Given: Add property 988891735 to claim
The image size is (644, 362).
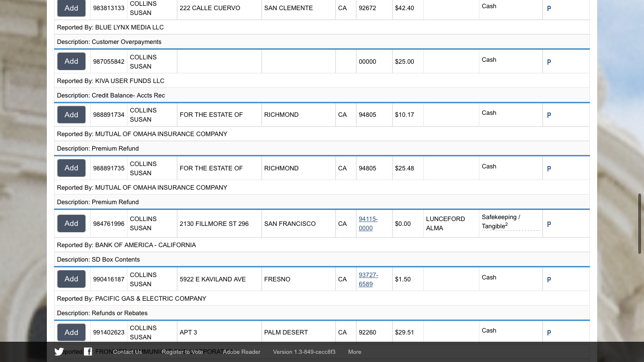Looking at the screenshot, I should point(71,168).
